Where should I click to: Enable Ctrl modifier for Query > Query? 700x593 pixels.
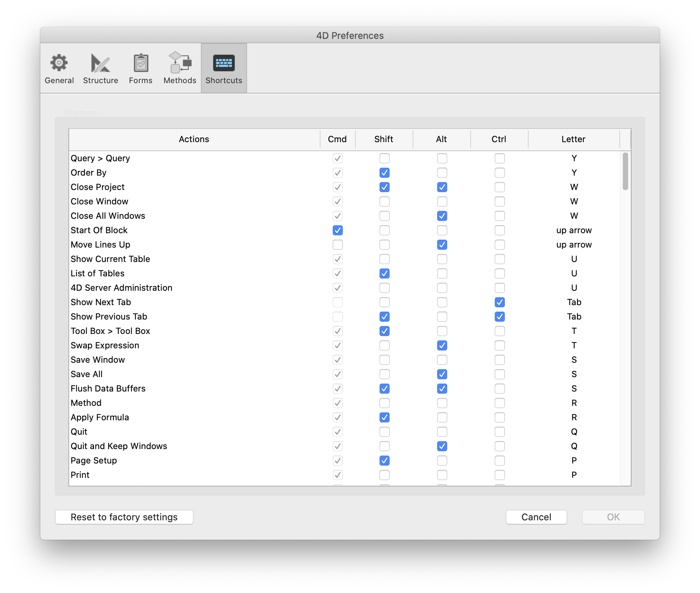click(499, 158)
